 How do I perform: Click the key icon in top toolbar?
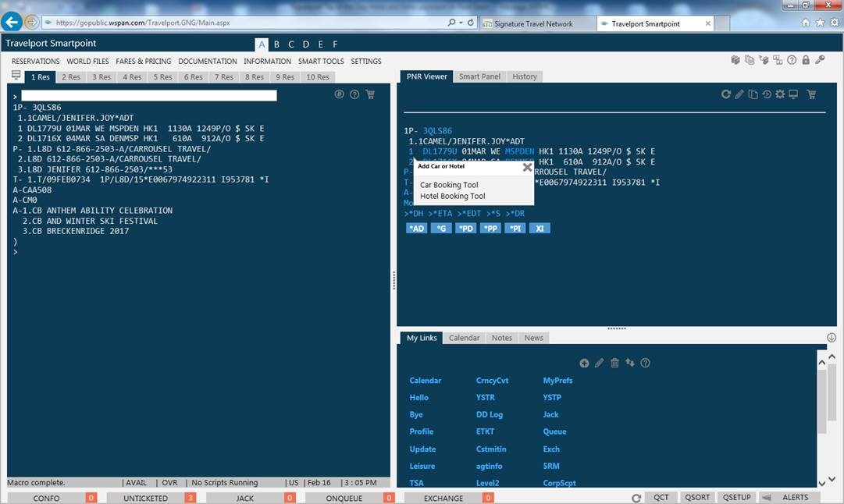click(x=820, y=60)
